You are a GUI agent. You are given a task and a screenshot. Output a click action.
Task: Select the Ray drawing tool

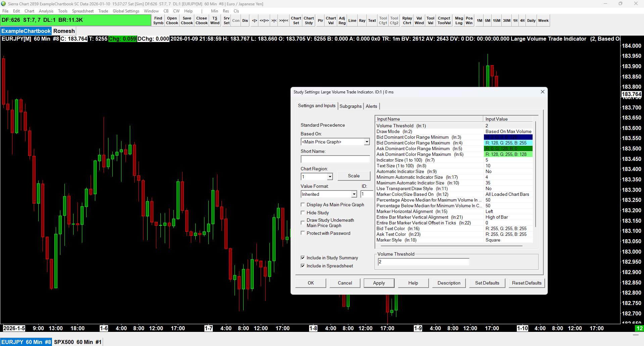click(x=362, y=20)
